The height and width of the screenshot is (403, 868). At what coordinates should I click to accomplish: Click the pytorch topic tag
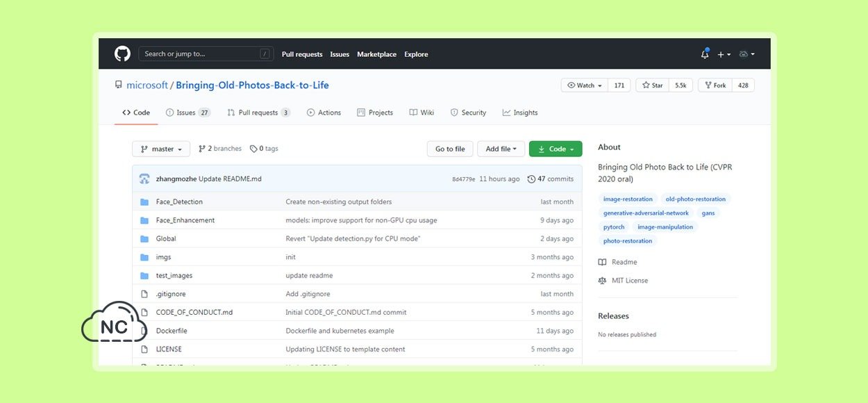pyautogui.click(x=614, y=227)
